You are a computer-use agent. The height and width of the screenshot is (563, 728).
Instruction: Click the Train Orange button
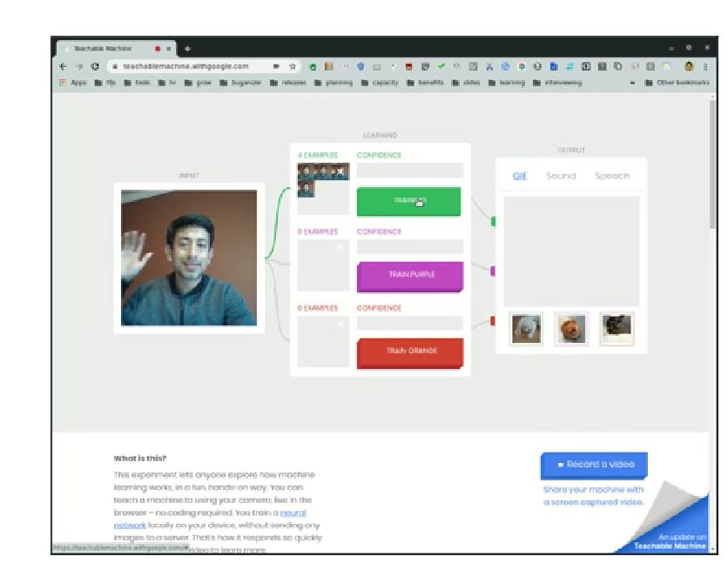tap(410, 353)
